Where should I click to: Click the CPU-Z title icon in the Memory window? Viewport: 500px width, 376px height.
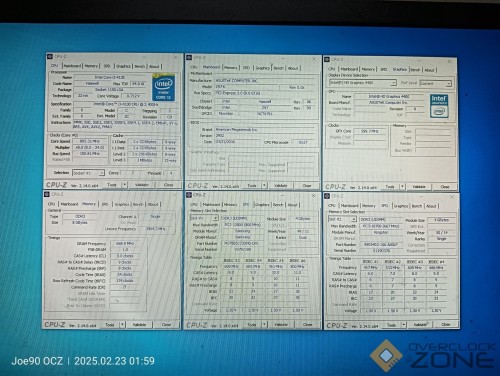[47, 194]
